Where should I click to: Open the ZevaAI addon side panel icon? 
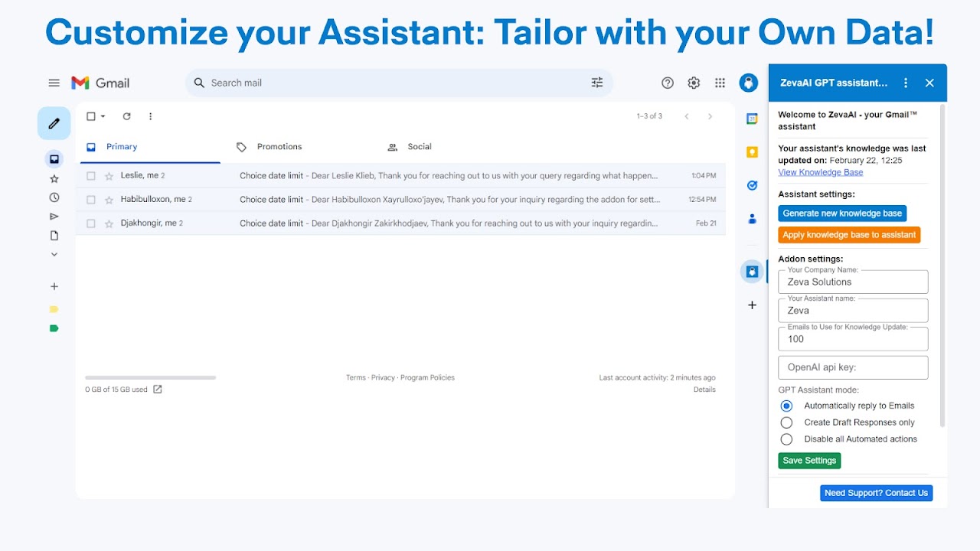pyautogui.click(x=752, y=271)
